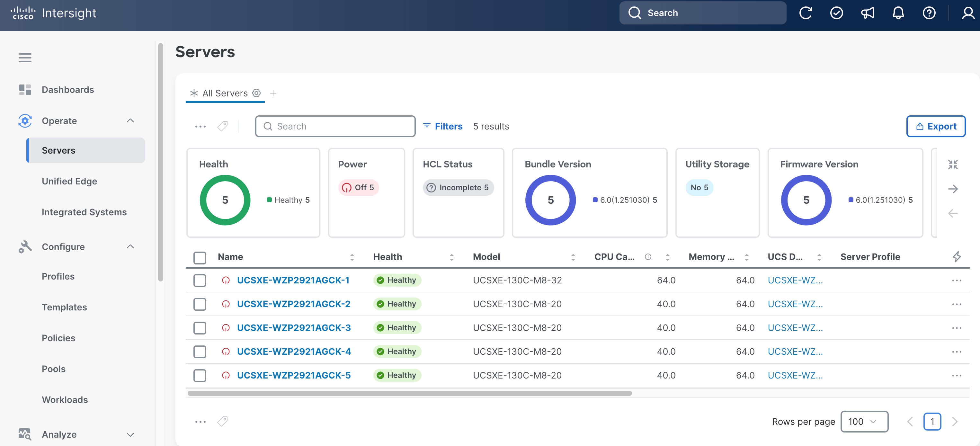
Task: Open the Rows per page dropdown
Action: pos(864,421)
